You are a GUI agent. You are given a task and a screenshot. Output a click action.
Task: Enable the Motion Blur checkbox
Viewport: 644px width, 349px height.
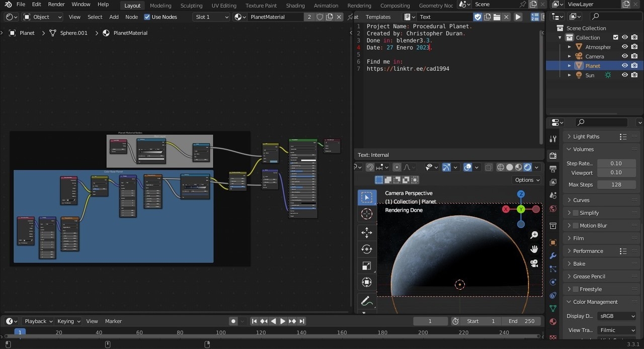pos(576,225)
